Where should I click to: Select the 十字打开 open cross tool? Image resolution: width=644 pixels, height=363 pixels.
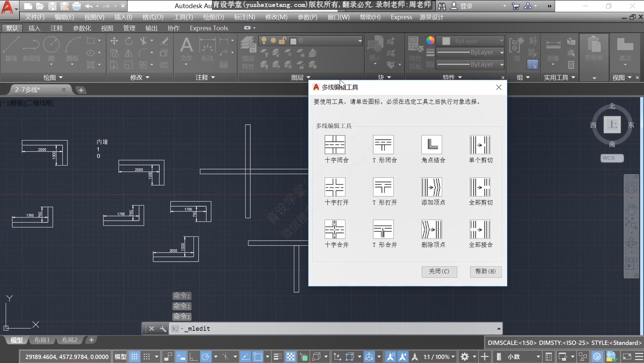[x=335, y=187]
